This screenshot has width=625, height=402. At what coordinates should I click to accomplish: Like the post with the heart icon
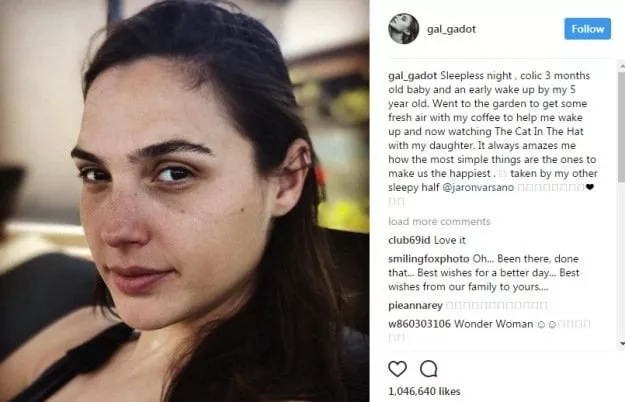[397, 369]
